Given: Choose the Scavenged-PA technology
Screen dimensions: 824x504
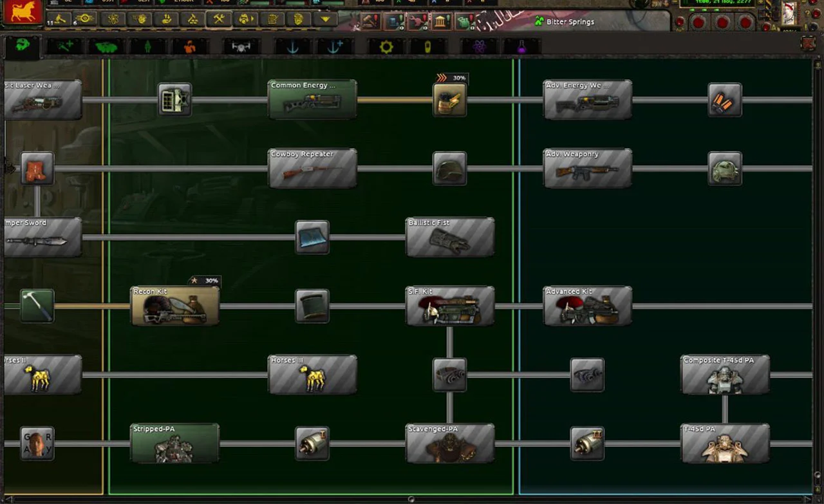Looking at the screenshot, I should tap(450, 443).
